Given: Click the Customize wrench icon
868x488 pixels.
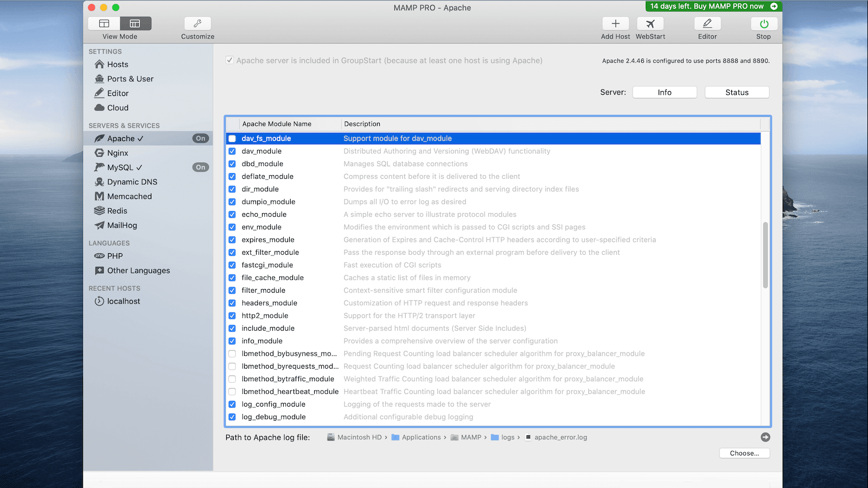Looking at the screenshot, I should click(x=197, y=24).
